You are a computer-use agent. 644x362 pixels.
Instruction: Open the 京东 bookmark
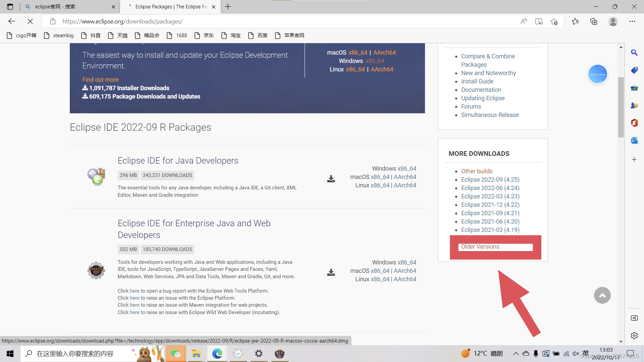coord(204,36)
